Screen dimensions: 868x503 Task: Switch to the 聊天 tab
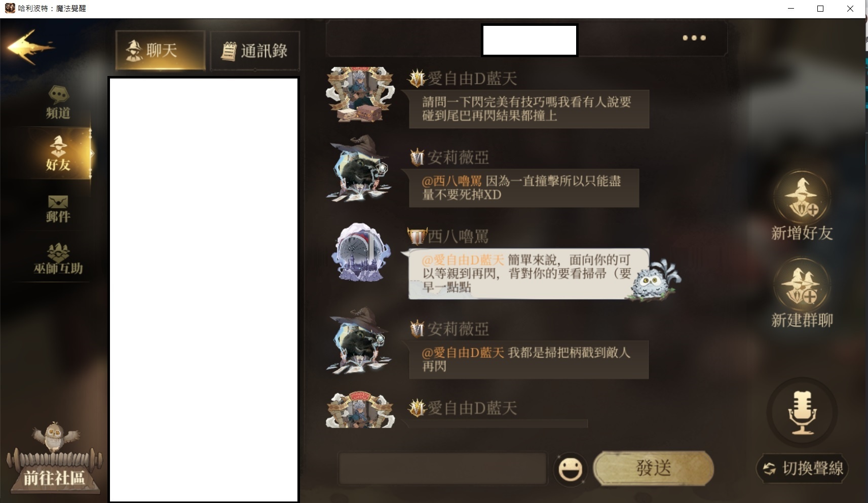pyautogui.click(x=160, y=50)
